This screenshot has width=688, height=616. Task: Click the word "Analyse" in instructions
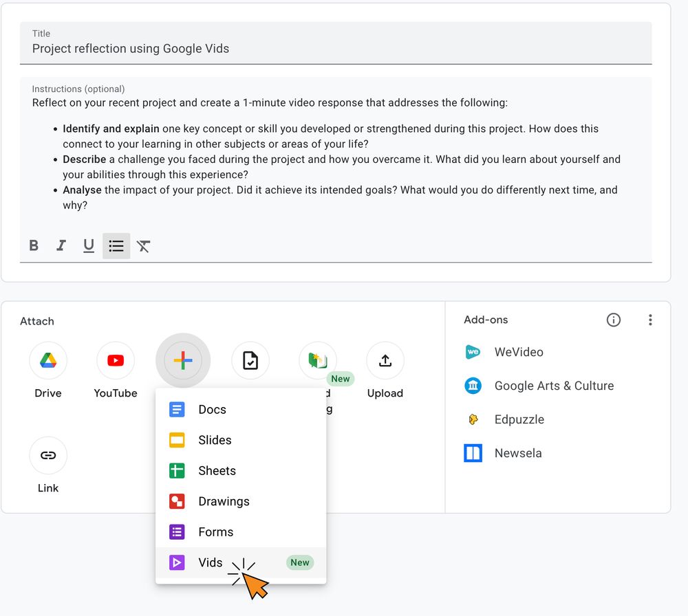[82, 190]
